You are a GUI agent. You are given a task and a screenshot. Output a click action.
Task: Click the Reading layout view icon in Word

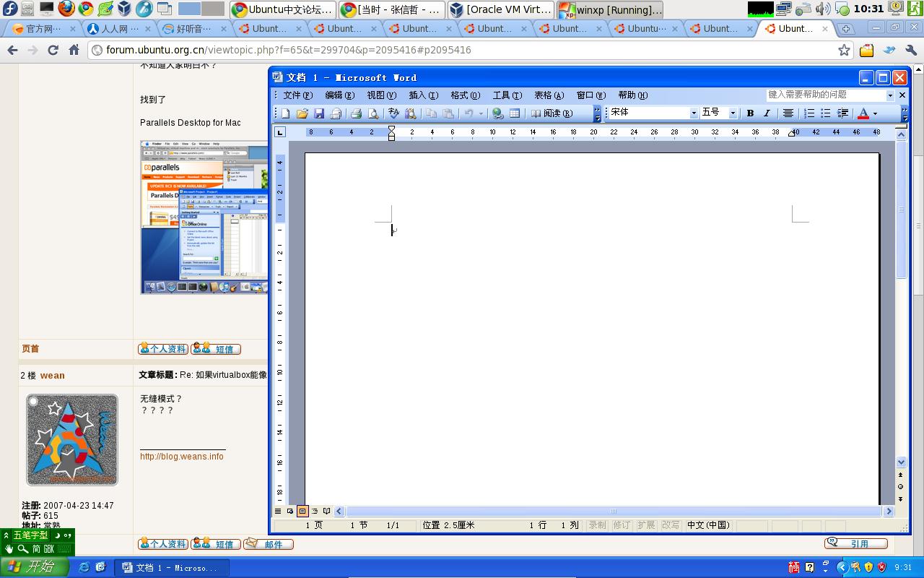tap(326, 511)
